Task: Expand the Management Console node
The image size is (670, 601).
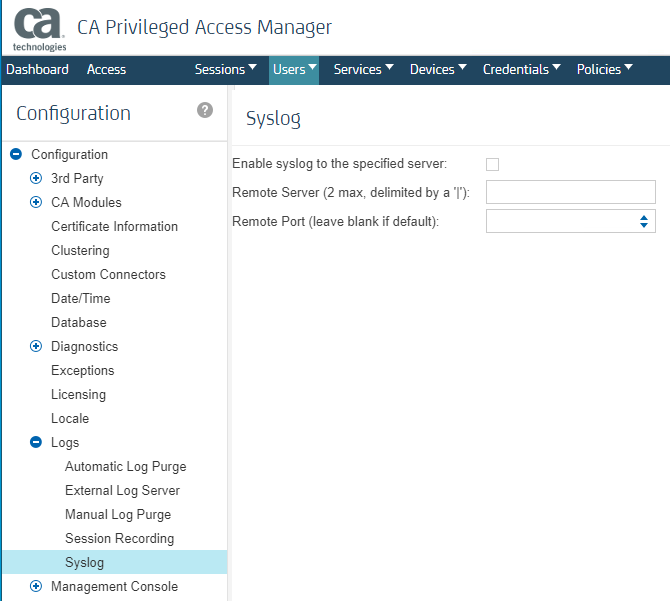Action: [36, 586]
